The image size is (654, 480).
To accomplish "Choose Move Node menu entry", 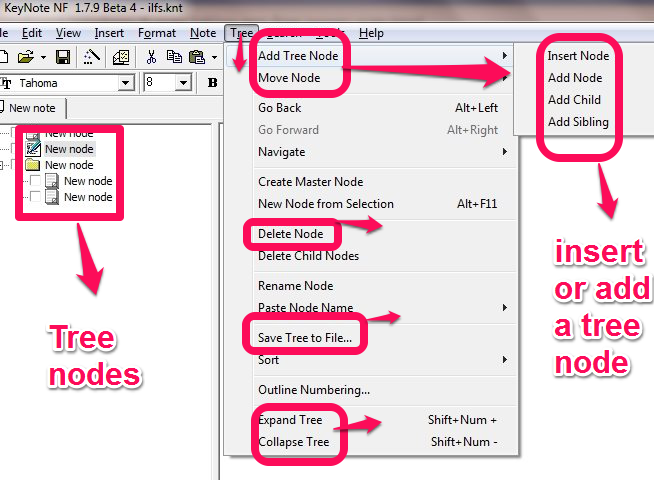I will coord(371,78).
